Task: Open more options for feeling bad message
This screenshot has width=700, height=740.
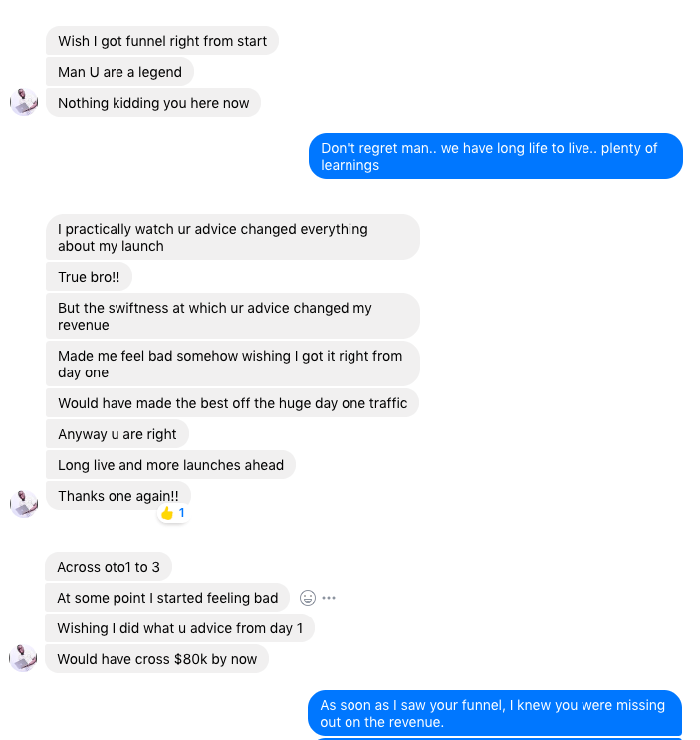Action: (x=329, y=598)
